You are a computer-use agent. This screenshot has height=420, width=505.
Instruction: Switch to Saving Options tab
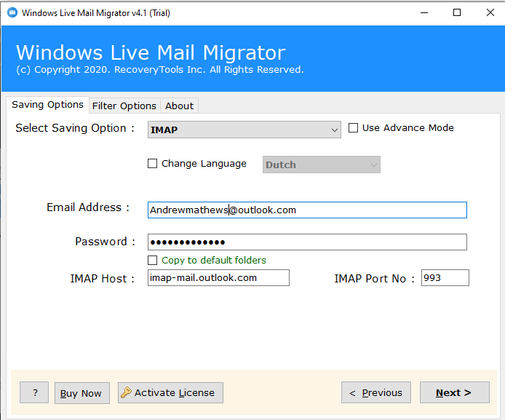point(48,105)
